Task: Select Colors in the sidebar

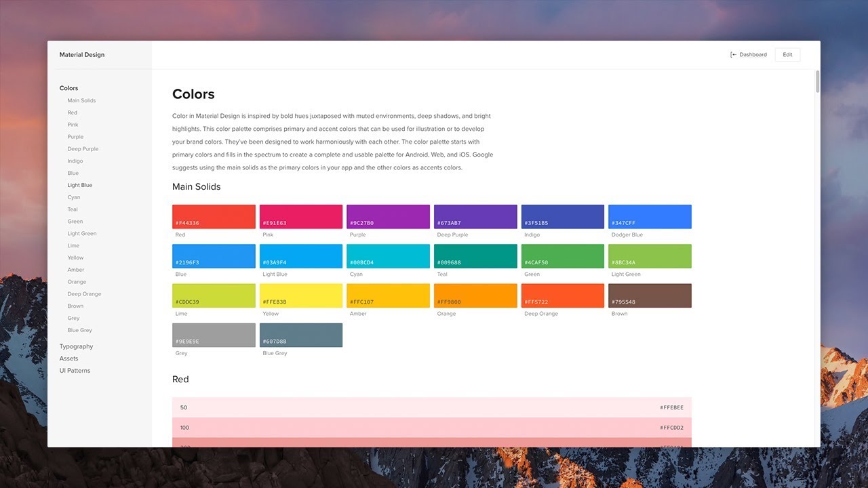Action: click(68, 88)
